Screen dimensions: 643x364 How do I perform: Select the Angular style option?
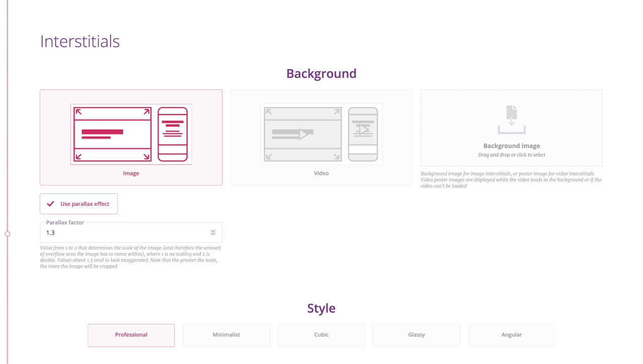[511, 335]
